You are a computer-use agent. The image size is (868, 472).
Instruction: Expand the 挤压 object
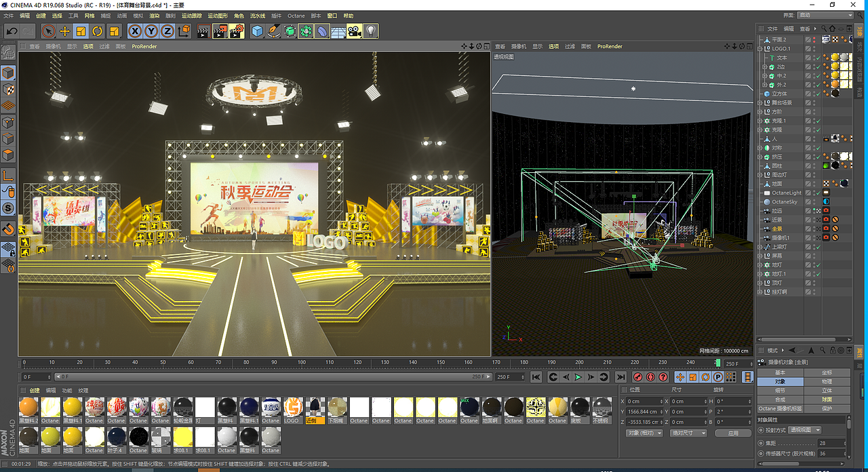point(760,157)
